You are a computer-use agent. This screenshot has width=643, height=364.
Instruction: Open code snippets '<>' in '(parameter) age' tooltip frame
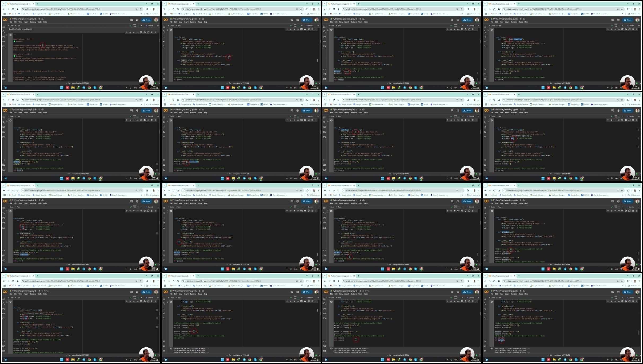click(485, 160)
